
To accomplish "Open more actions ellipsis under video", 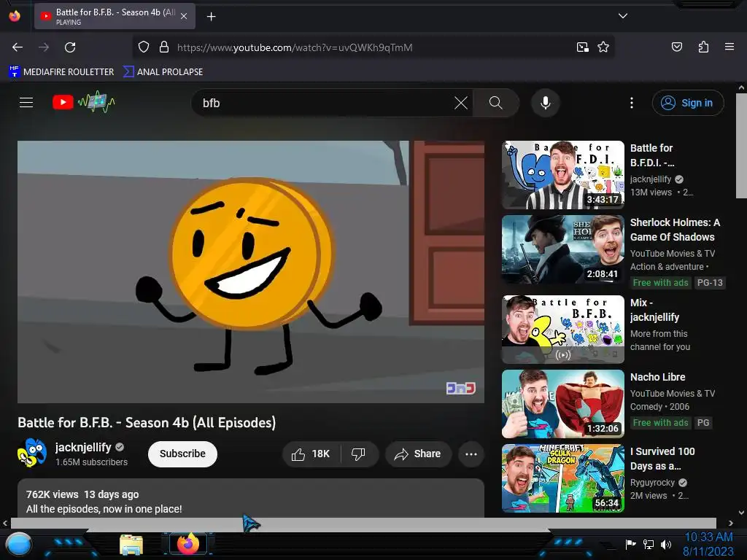I will (471, 454).
